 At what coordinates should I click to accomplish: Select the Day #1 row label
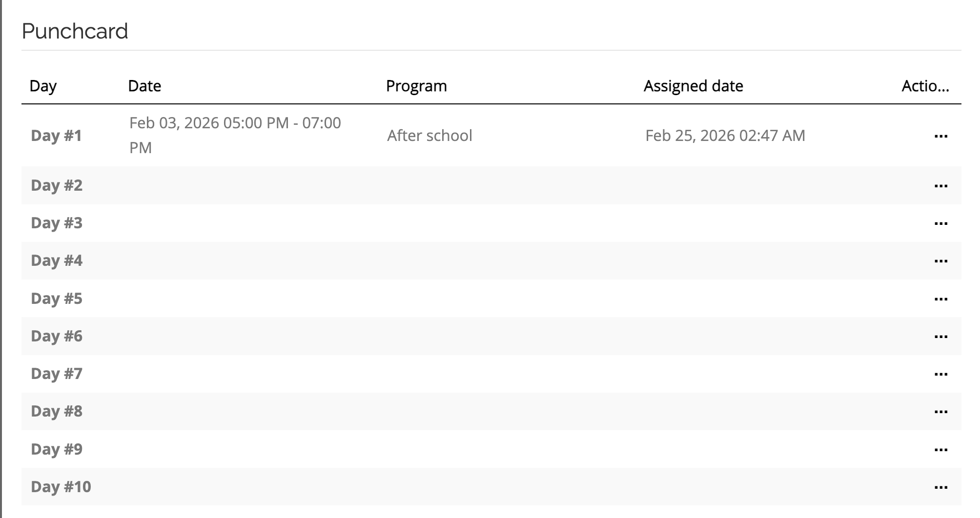[x=57, y=136]
